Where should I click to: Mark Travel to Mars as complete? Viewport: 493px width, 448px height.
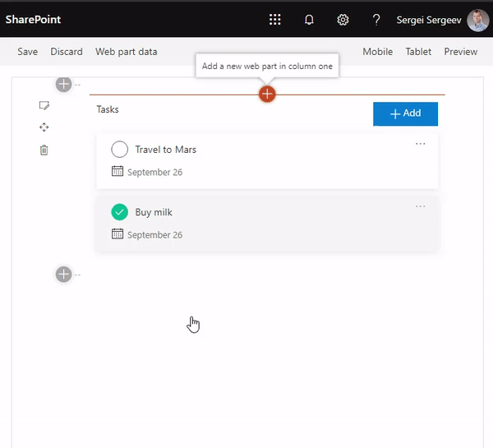pyautogui.click(x=120, y=150)
